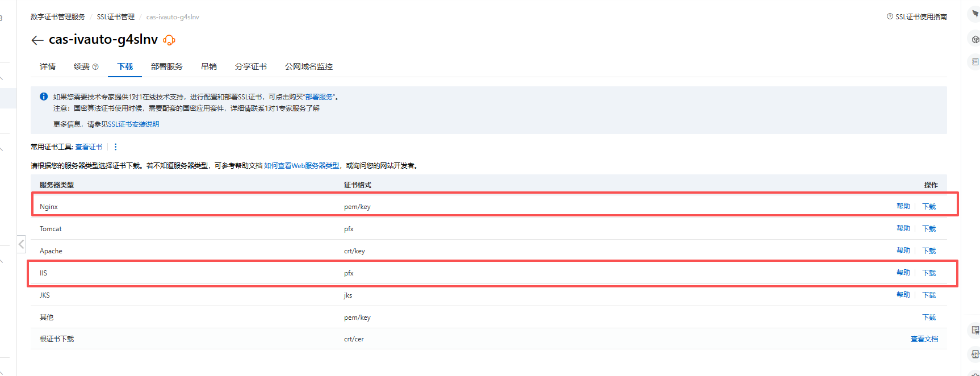Click the DingTalk icon in right sidebar
The image size is (980, 376).
click(x=975, y=14)
